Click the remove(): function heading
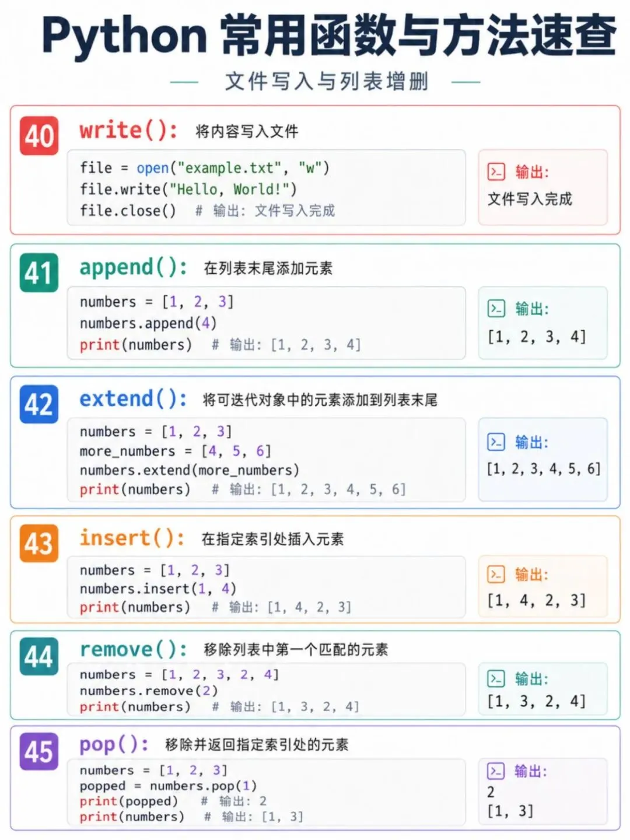Viewport: 630px width, 840px height. [134, 649]
